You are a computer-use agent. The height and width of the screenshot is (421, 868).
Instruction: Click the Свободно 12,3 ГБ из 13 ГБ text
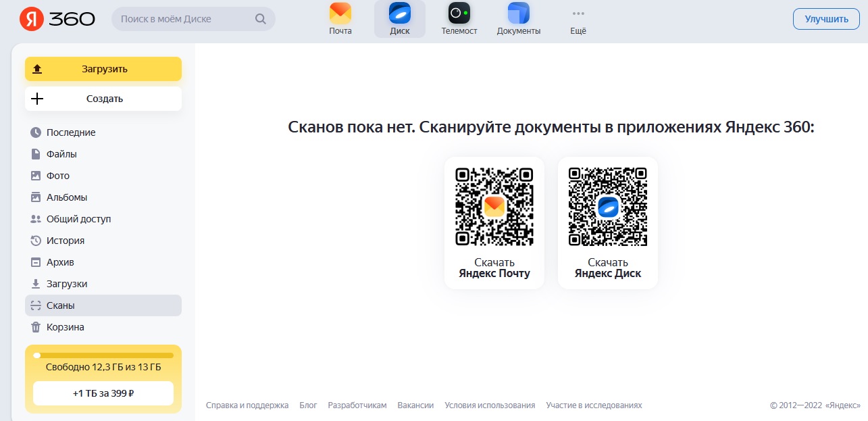[x=103, y=368]
